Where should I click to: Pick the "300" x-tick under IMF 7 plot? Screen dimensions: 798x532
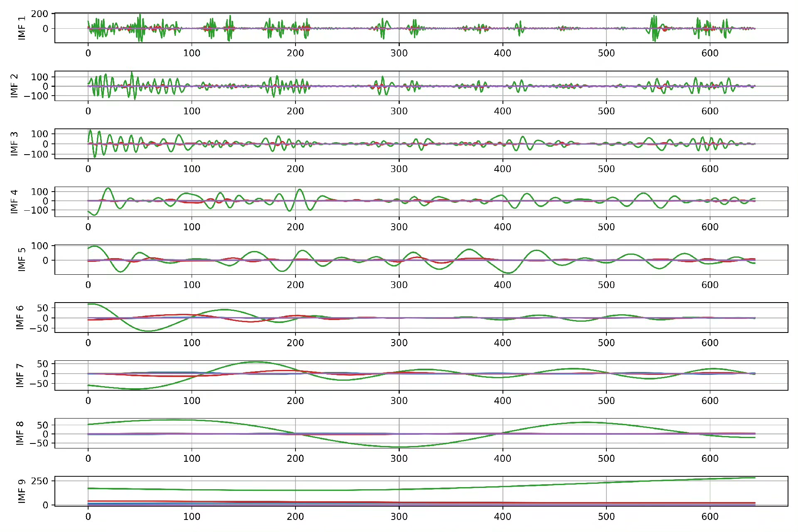click(399, 401)
